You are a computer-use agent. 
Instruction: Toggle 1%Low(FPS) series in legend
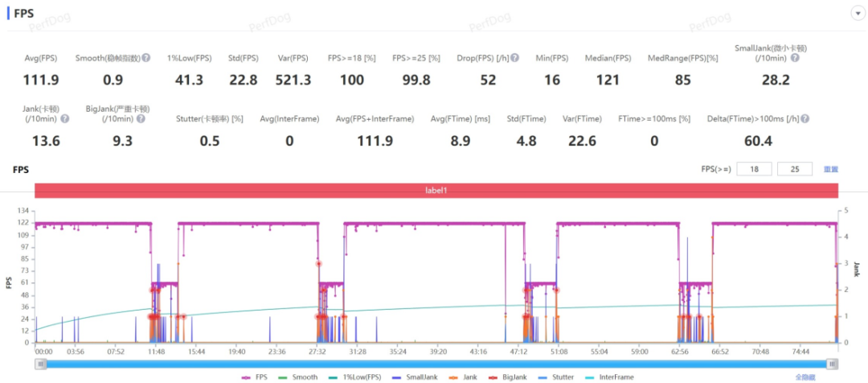(x=357, y=377)
